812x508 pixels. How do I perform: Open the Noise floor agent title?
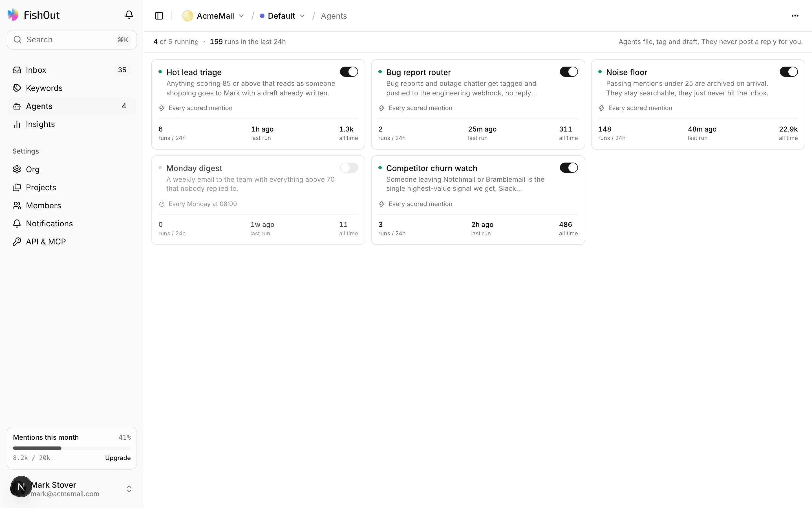click(626, 72)
